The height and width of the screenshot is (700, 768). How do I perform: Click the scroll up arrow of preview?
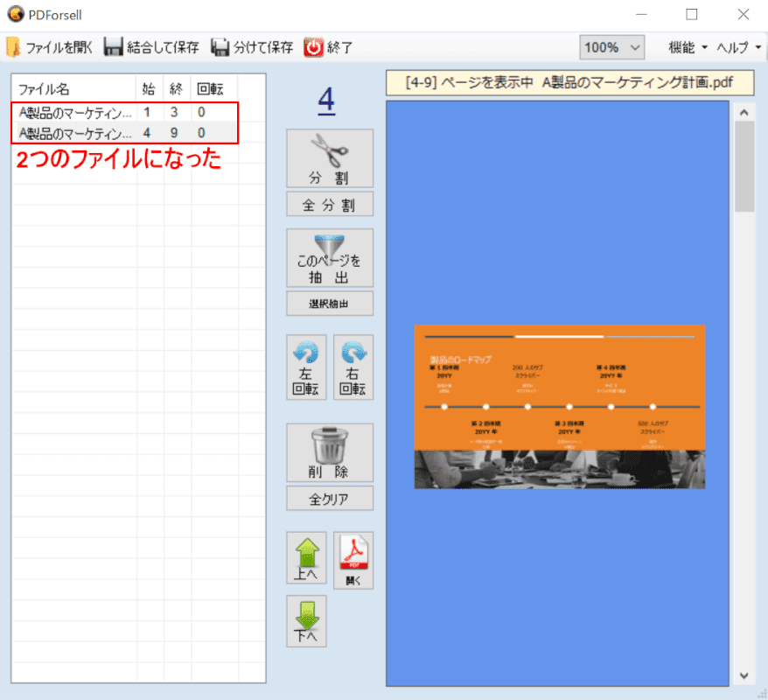[744, 113]
